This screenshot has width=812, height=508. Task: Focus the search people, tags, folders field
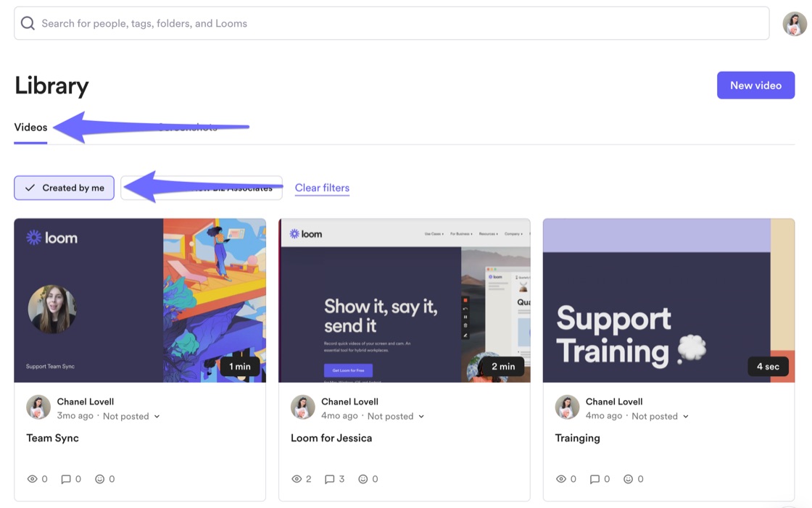pyautogui.click(x=391, y=23)
